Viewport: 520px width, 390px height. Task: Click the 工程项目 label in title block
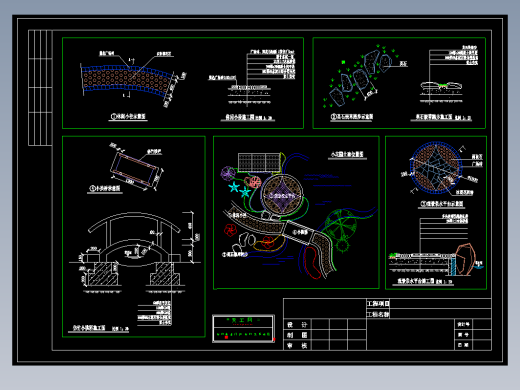(378, 303)
